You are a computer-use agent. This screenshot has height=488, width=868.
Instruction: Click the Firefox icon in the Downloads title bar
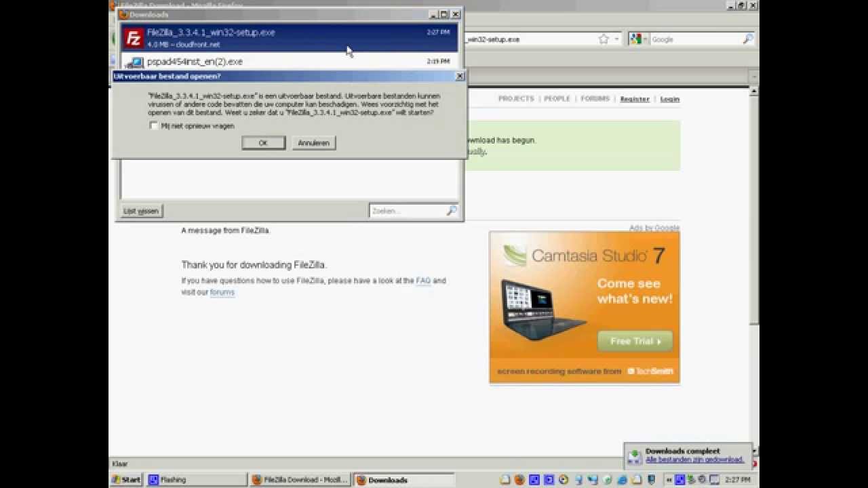click(123, 14)
